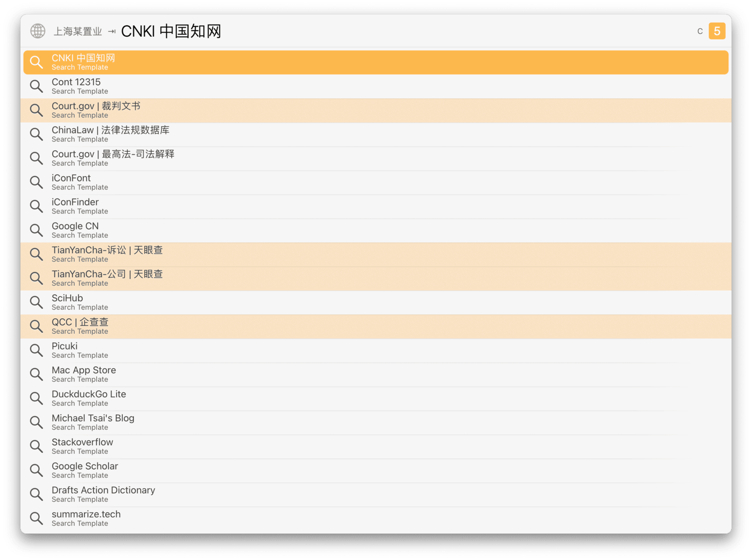
Task: Click magnifier icon beside TianYanCha-公司
Action: point(36,278)
